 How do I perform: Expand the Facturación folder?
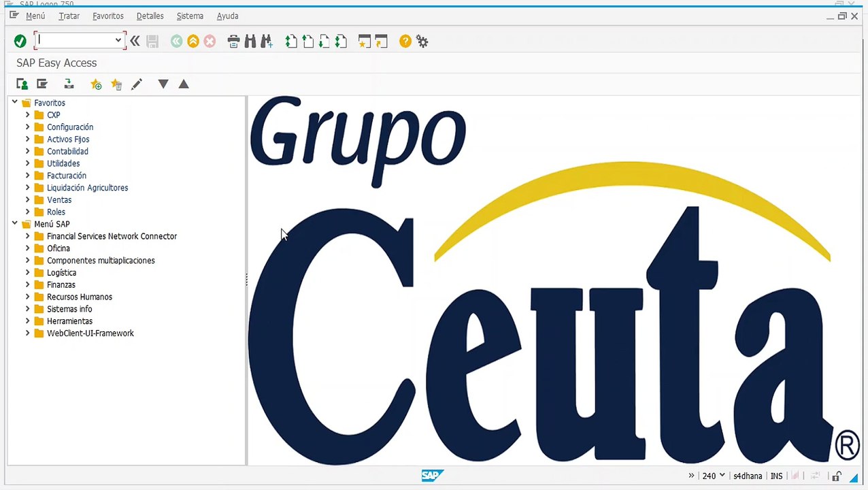[28, 175]
